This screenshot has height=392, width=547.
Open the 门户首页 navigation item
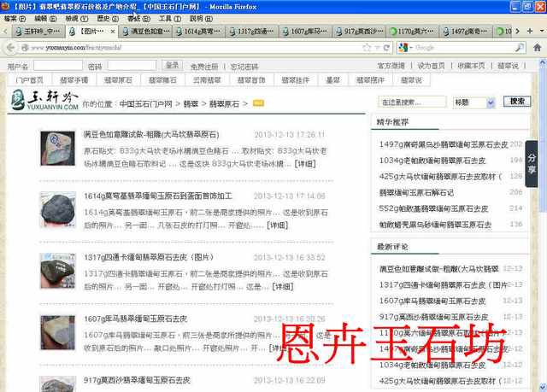click(x=30, y=80)
